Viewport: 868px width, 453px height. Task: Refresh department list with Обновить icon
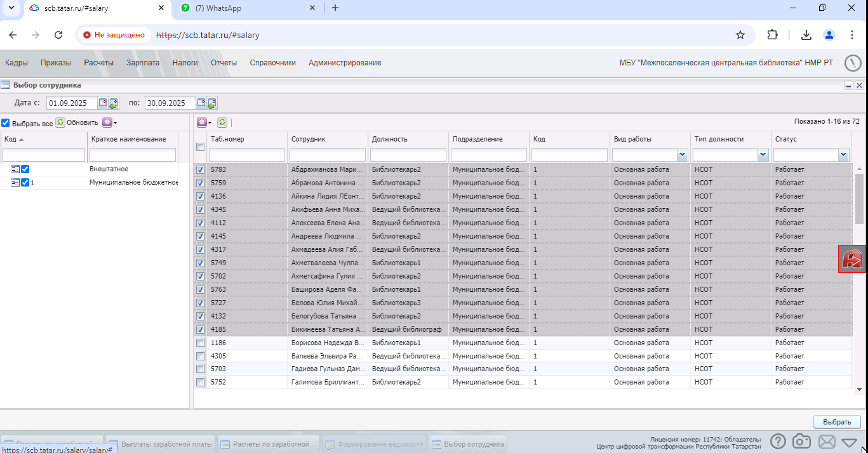point(60,122)
